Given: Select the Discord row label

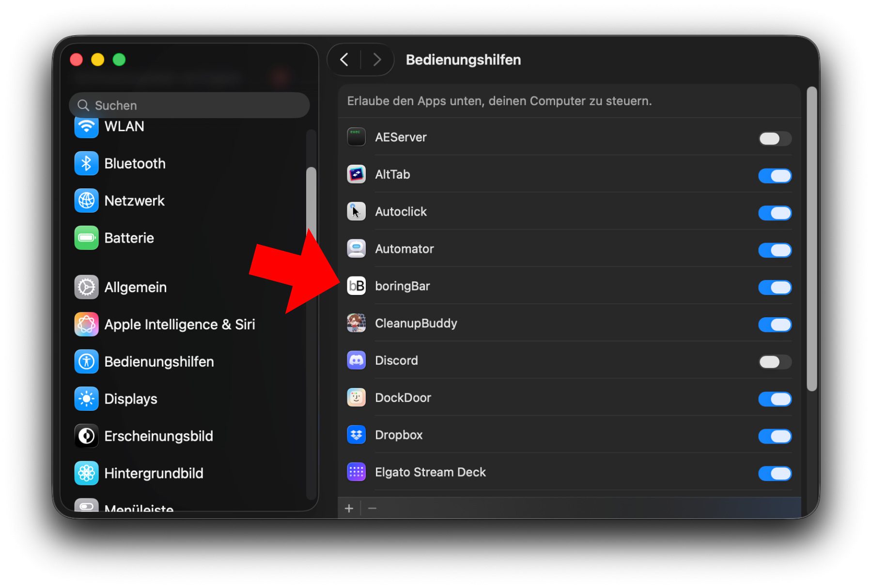Looking at the screenshot, I should 397,360.
